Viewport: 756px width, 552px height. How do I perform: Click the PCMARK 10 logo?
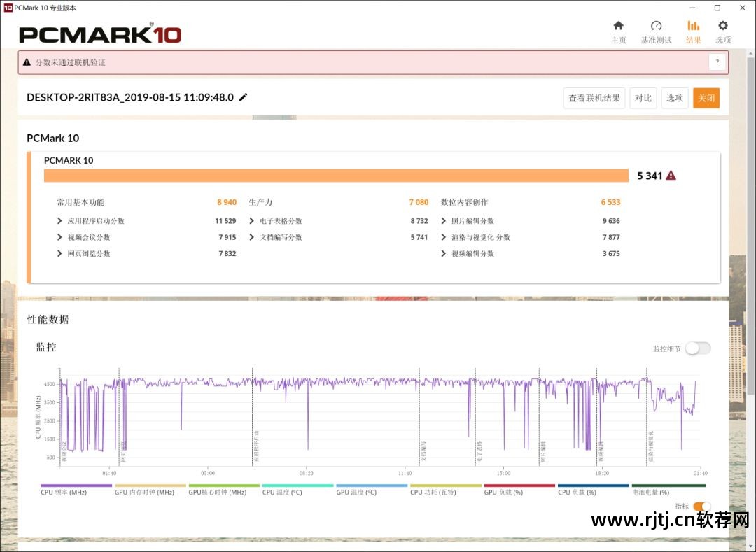100,34
